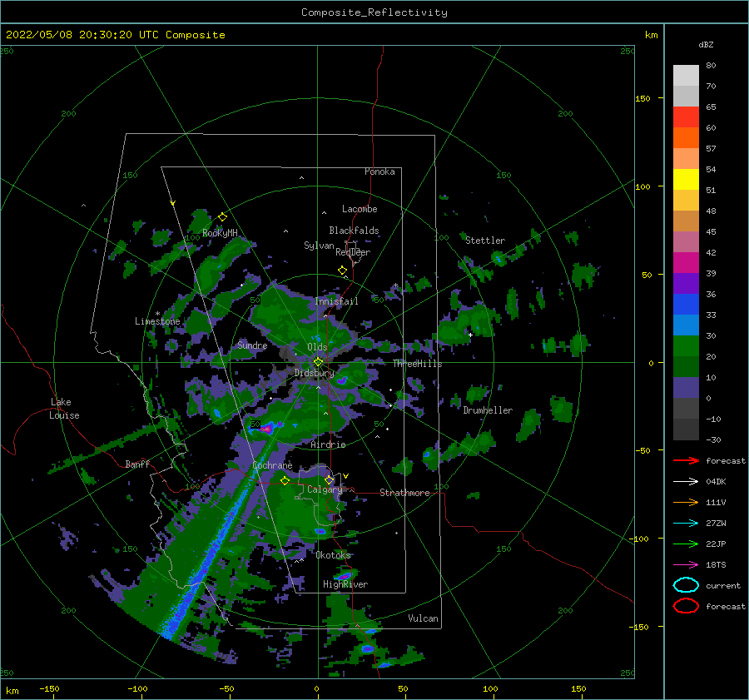This screenshot has width=749, height=700.
Task: Select the cyan 'current' ellipse icon
Action: pyautogui.click(x=686, y=585)
